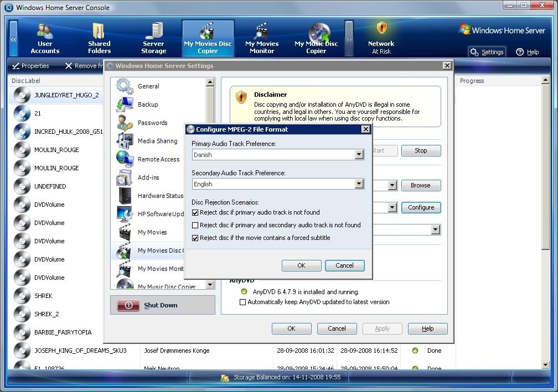Click the settings list scroll up arrow
Image resolution: width=558 pixels, height=392 pixels.
210,82
